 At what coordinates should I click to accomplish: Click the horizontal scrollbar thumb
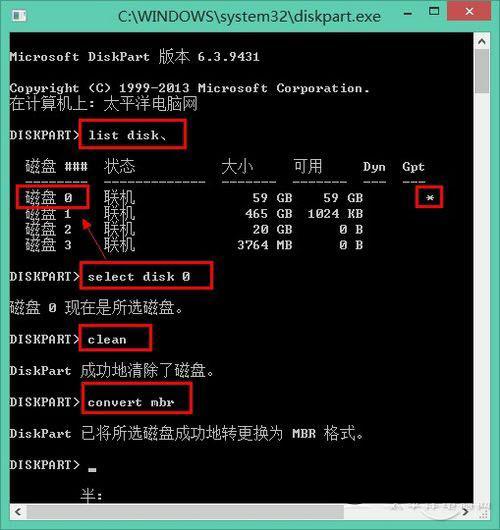tap(185, 512)
